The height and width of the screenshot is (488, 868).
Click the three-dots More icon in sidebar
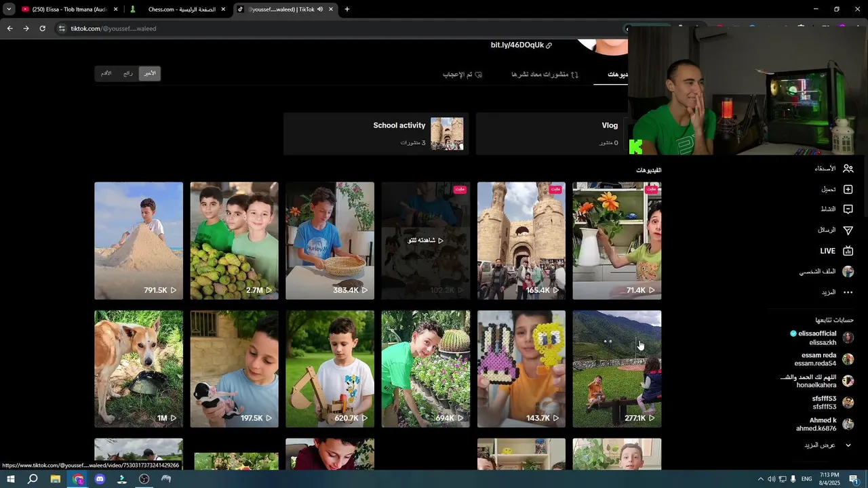[x=848, y=292]
